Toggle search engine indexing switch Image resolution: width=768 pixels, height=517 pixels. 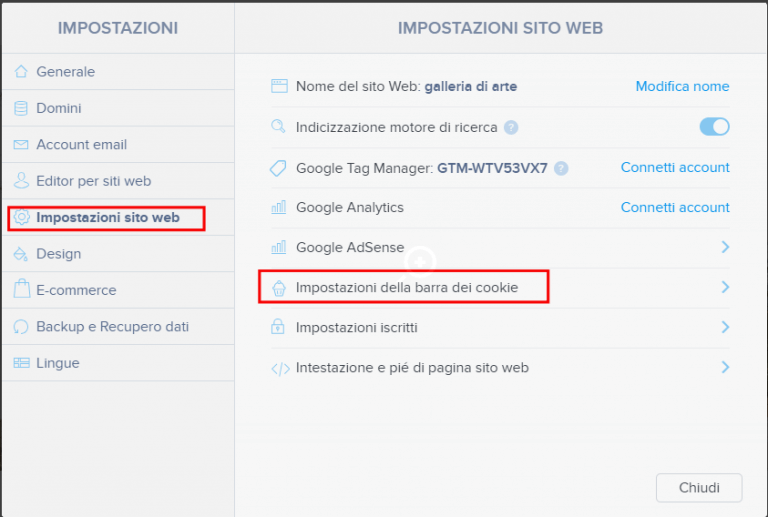point(714,127)
